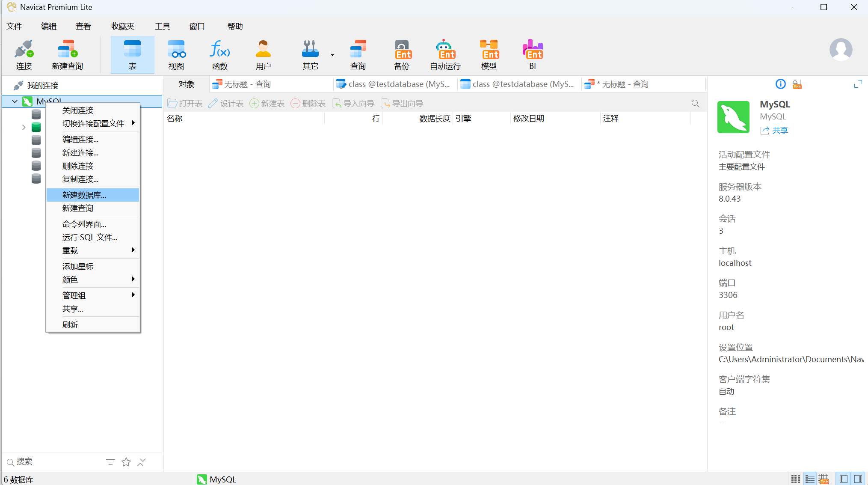Toggle the right information pane visibility

pyautogui.click(x=858, y=479)
